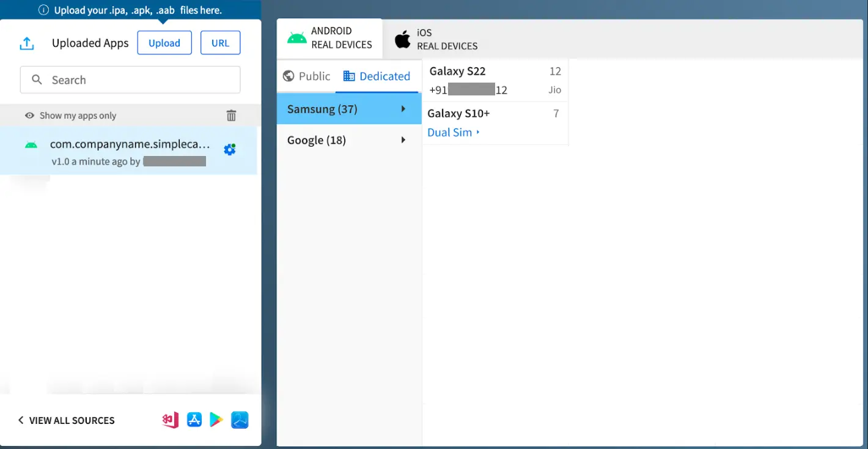Click the Google Play Store source icon
This screenshot has width=868, height=449.
click(x=216, y=420)
